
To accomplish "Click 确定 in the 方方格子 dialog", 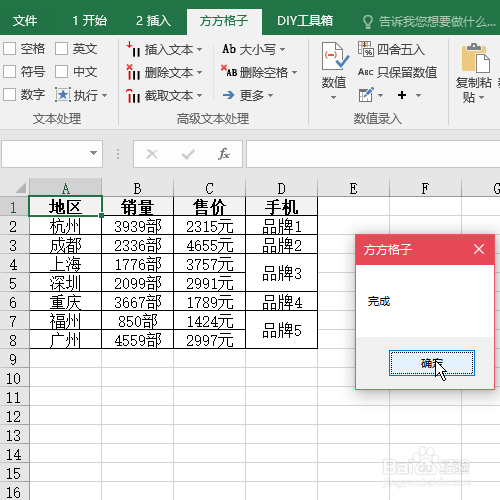I will coord(432,363).
